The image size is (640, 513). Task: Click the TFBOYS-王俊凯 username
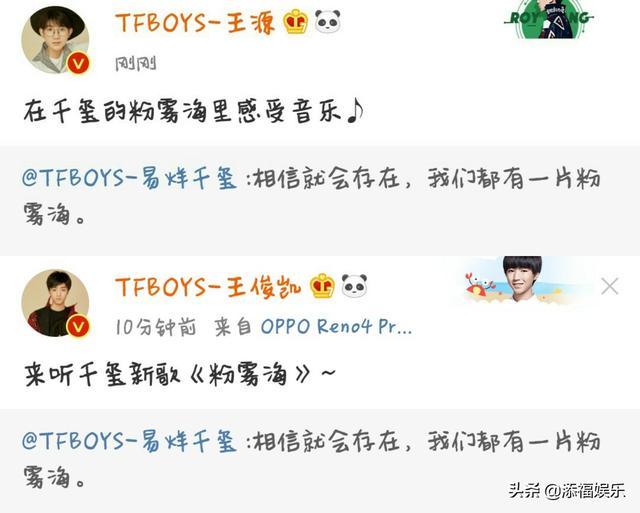click(208, 286)
